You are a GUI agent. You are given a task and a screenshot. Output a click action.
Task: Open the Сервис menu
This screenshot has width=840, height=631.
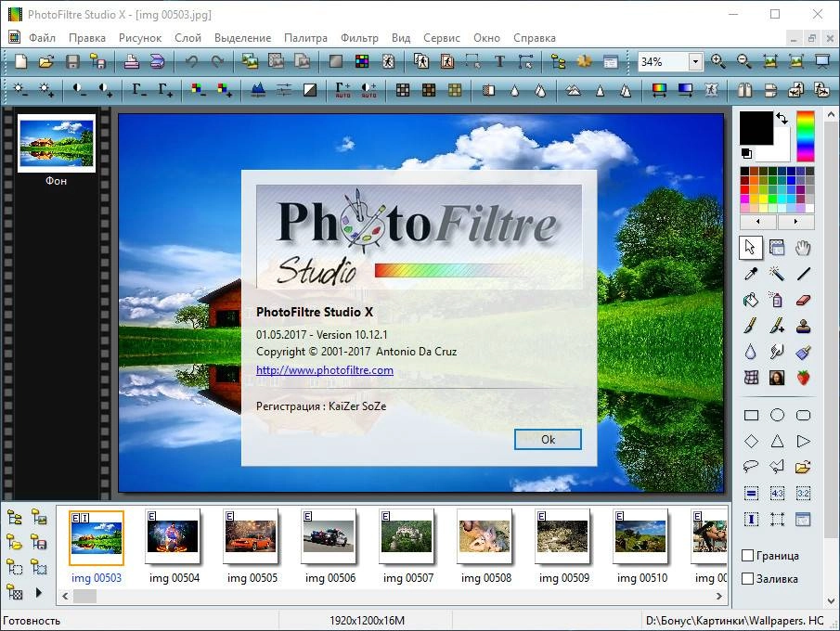coord(442,38)
